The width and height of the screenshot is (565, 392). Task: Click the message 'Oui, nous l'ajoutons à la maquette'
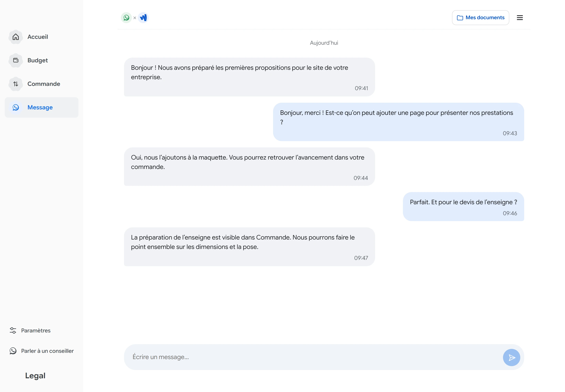coord(249,167)
